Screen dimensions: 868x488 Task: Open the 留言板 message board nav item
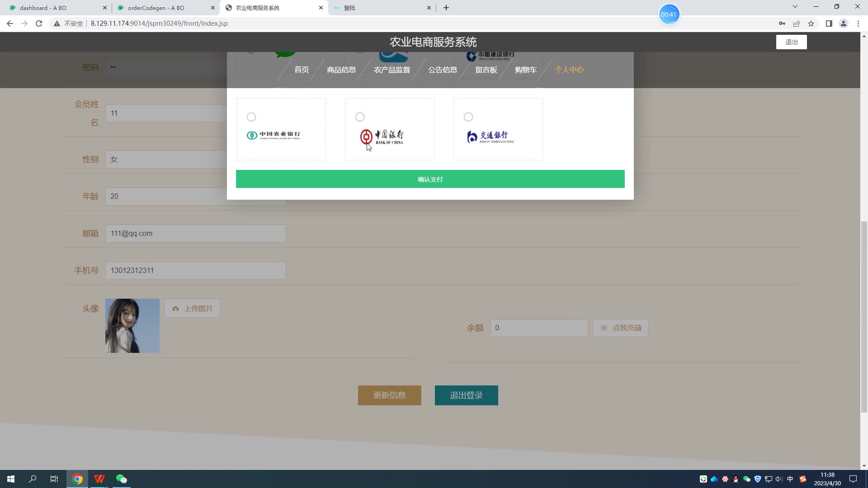pyautogui.click(x=486, y=70)
